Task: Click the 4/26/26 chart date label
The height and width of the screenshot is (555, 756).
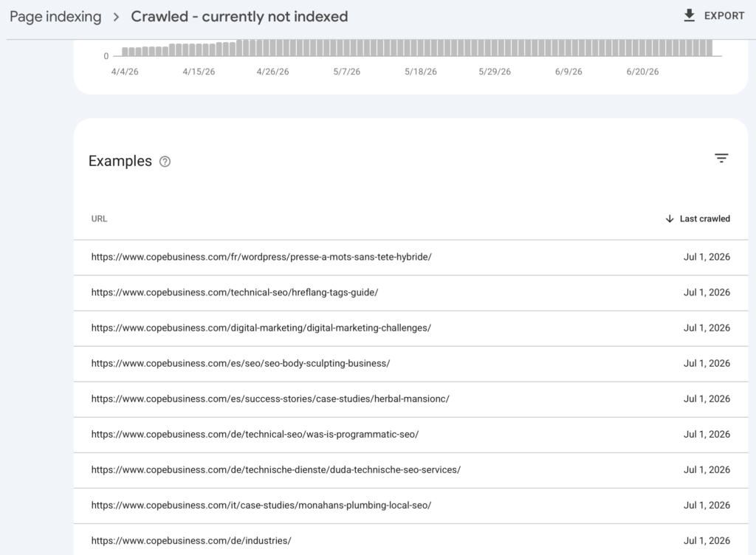Action: coord(273,72)
